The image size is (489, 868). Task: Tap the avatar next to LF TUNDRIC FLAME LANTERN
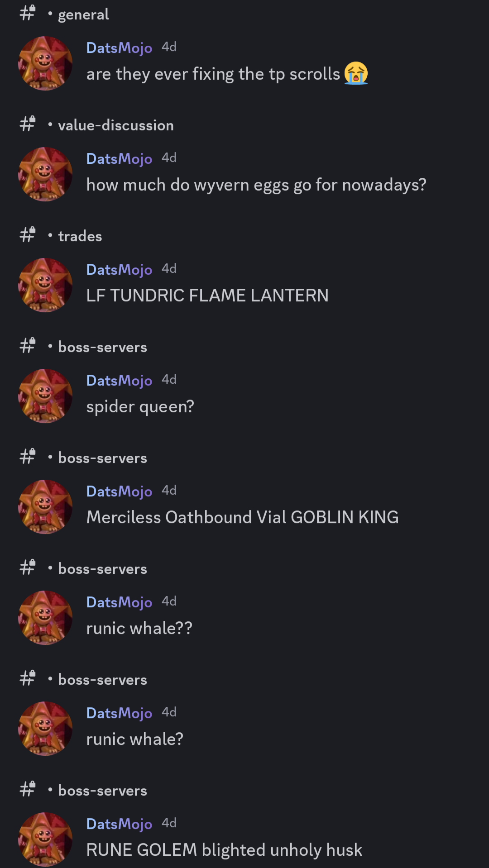click(x=45, y=285)
